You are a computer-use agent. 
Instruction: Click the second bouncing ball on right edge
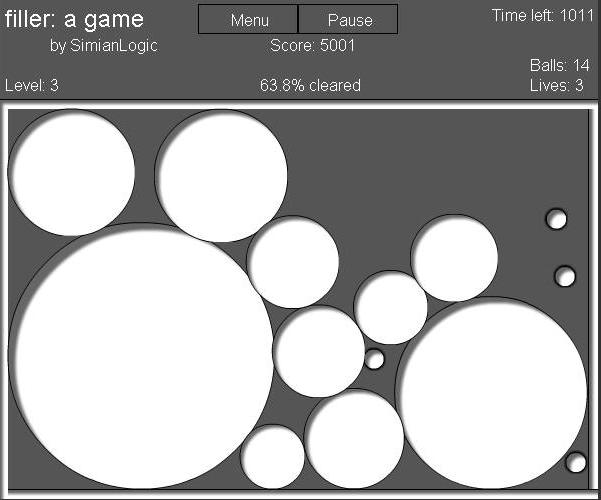click(565, 276)
